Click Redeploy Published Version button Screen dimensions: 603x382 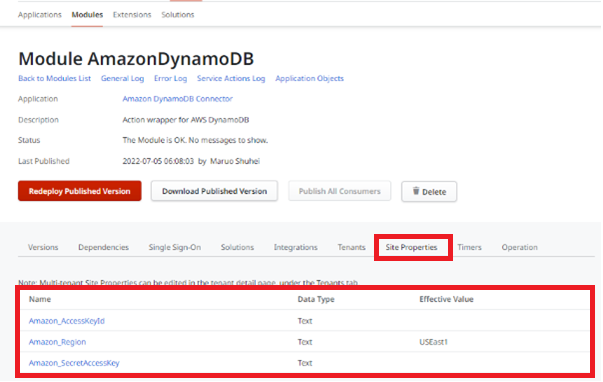coord(80,191)
